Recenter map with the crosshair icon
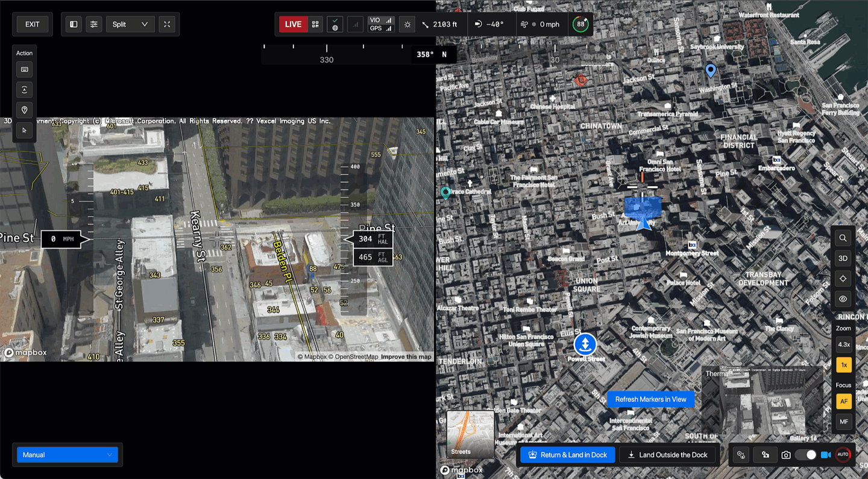 (843, 279)
